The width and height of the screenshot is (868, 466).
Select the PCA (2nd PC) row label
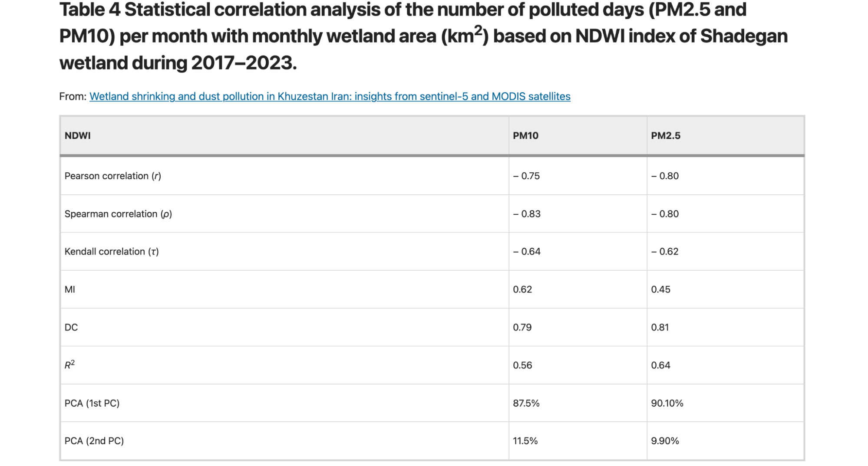[x=94, y=441]
